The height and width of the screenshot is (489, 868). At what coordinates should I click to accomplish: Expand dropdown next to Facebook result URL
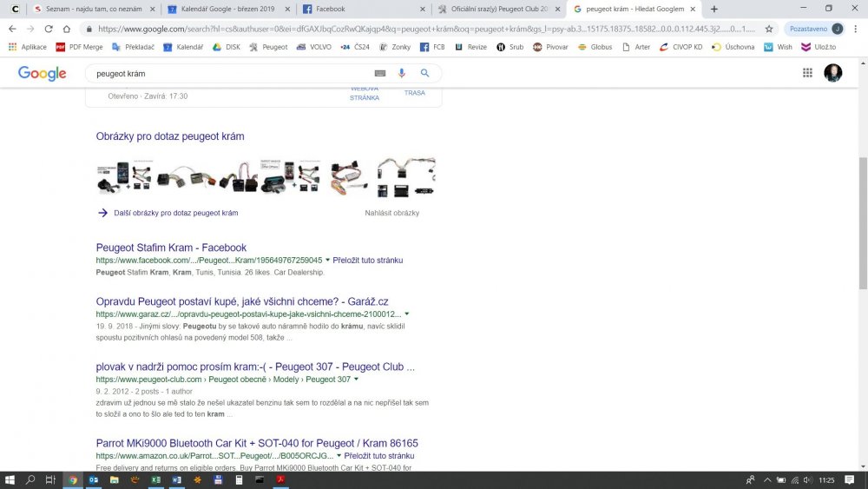tap(327, 260)
